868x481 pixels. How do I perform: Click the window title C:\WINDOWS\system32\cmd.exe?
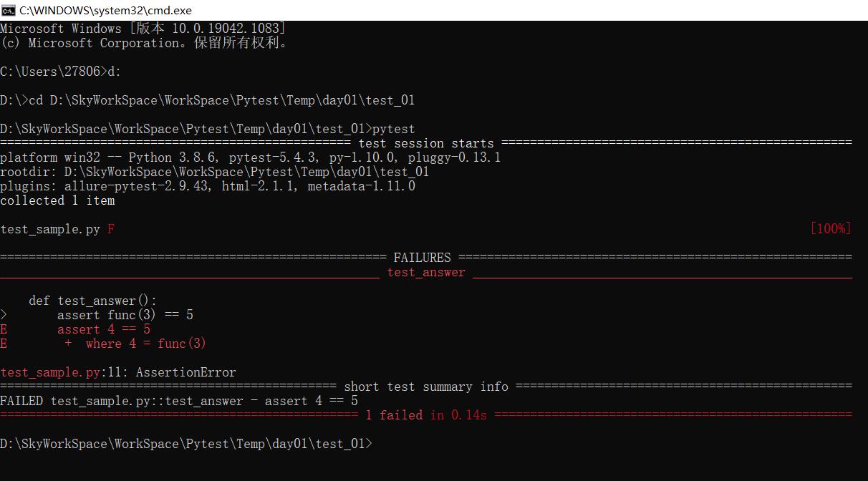105,10
